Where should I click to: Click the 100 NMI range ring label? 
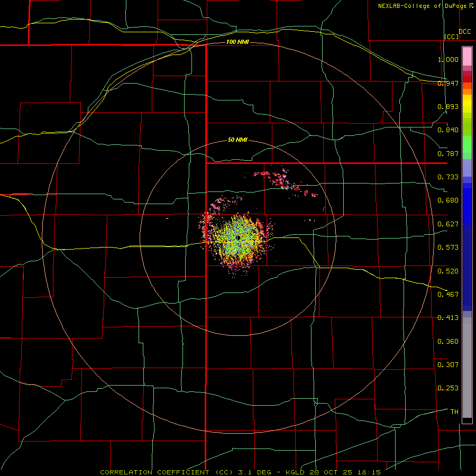(237, 42)
